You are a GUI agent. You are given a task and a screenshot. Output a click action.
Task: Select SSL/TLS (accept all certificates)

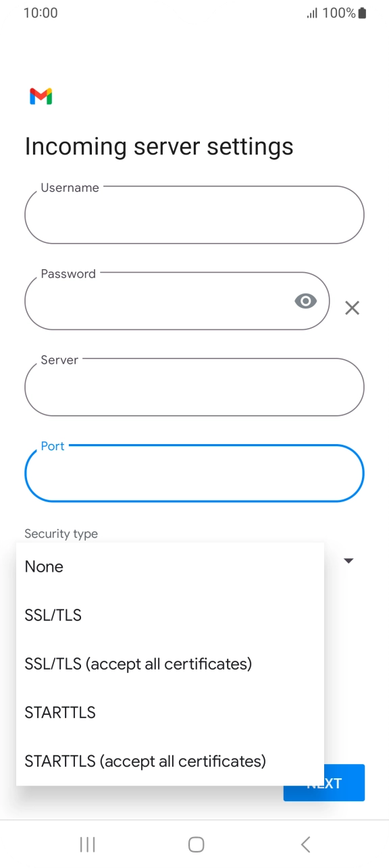coord(138,663)
